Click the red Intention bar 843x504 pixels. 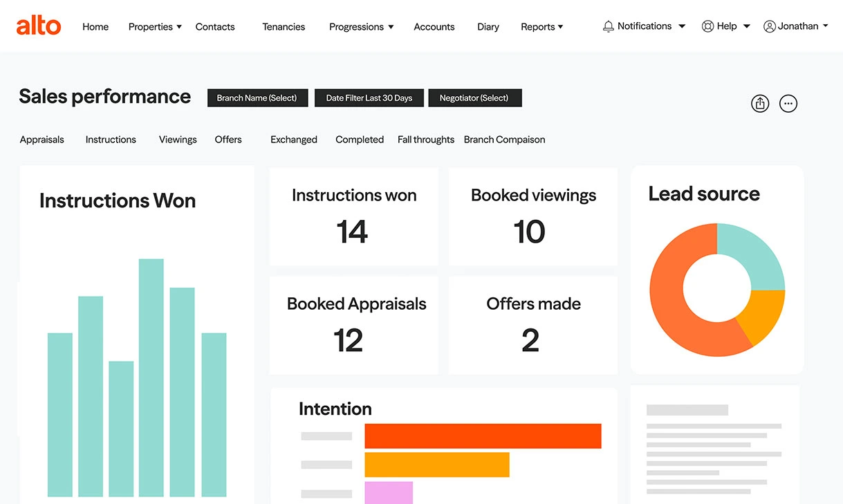click(x=483, y=436)
